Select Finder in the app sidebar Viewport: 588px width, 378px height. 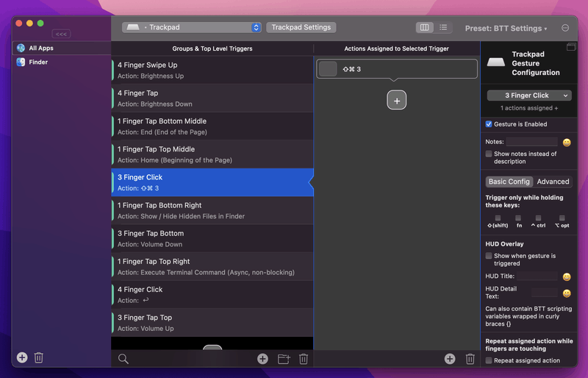[62, 62]
